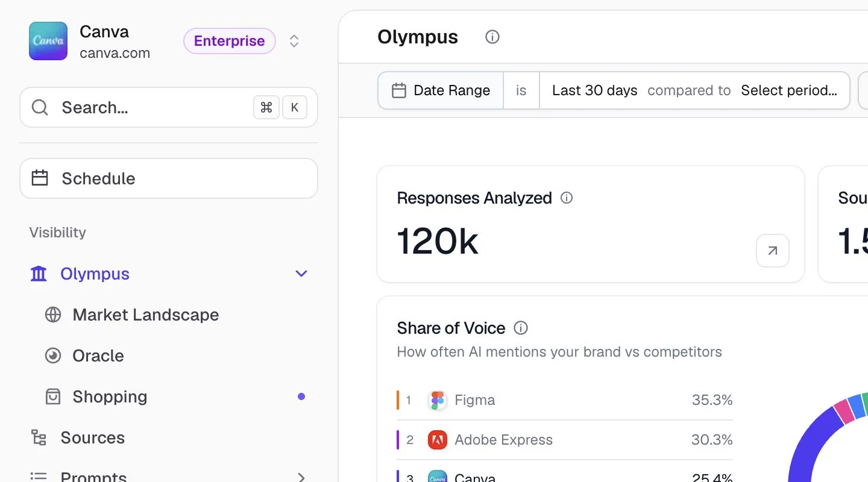Open the Oracle page
Image resolution: width=868 pixels, height=482 pixels.
coord(98,355)
